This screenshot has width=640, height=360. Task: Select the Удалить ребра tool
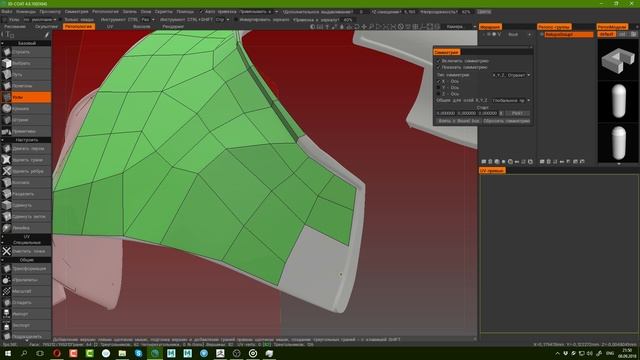pos(26,171)
